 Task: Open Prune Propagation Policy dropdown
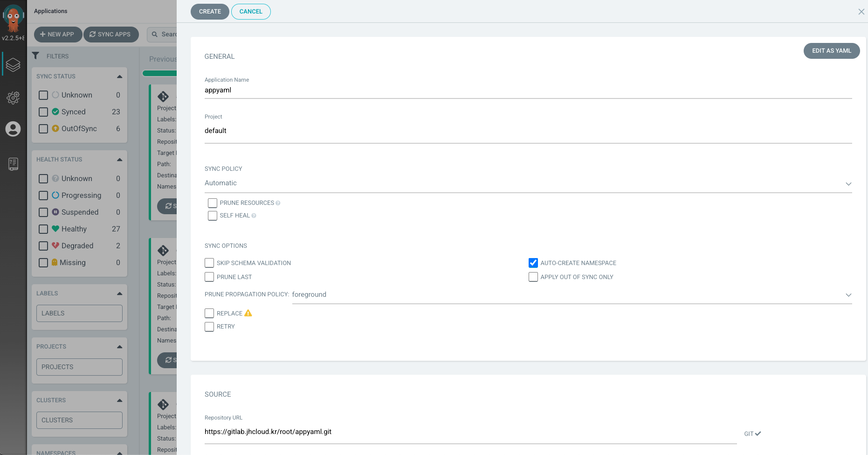[x=572, y=295]
